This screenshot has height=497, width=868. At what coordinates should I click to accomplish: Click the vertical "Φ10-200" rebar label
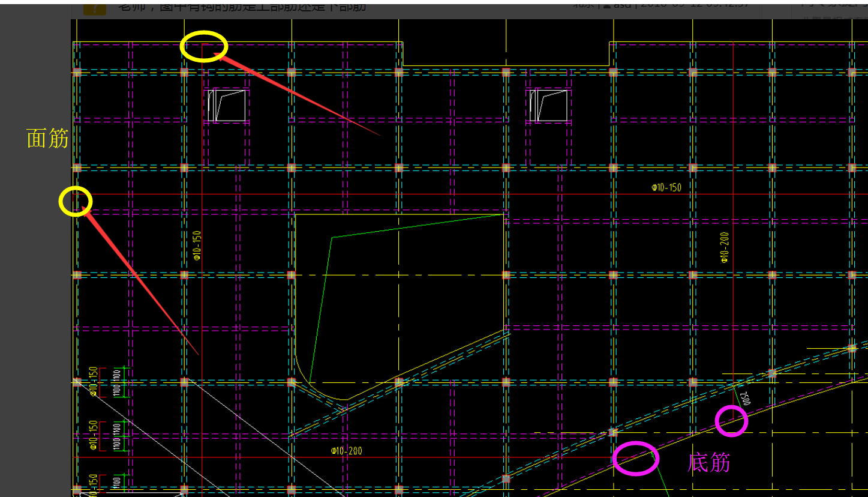[725, 247]
